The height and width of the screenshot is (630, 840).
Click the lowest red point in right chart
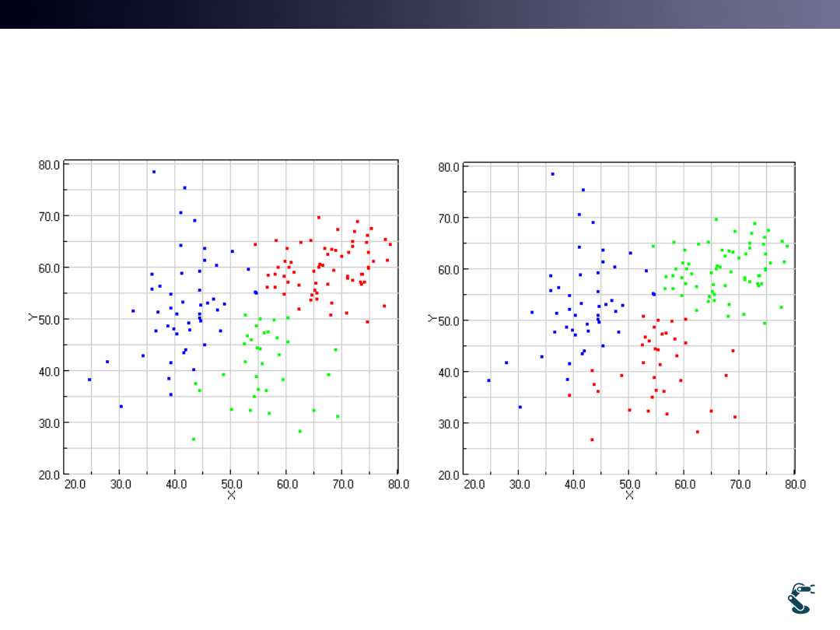(x=592, y=440)
